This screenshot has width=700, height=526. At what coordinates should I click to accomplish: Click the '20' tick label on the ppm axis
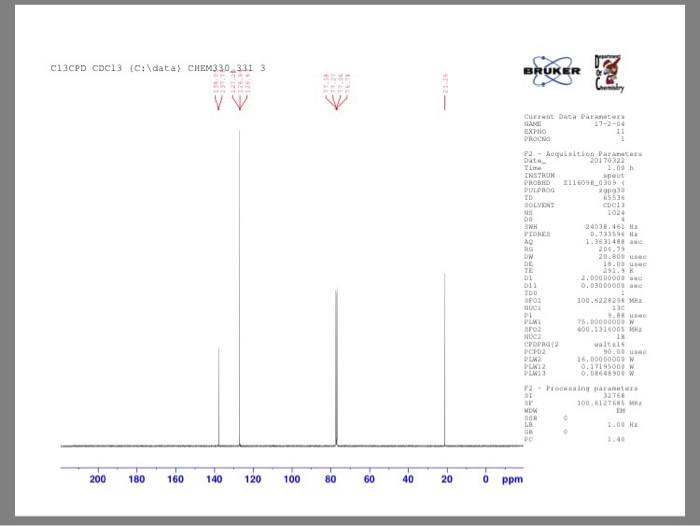447,479
